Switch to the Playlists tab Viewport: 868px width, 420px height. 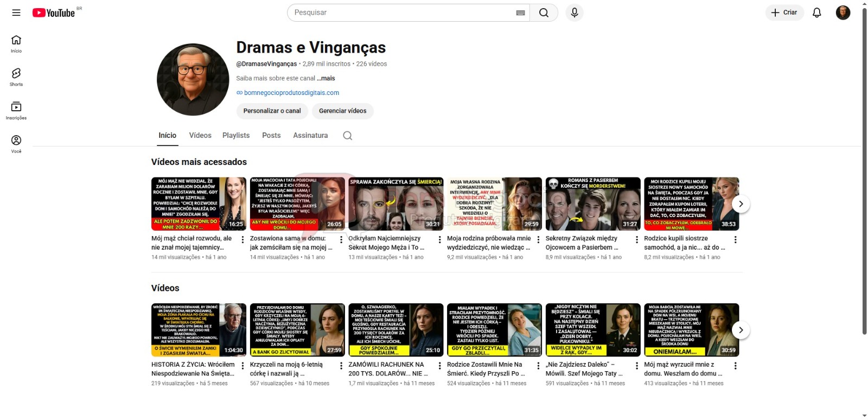[236, 135]
